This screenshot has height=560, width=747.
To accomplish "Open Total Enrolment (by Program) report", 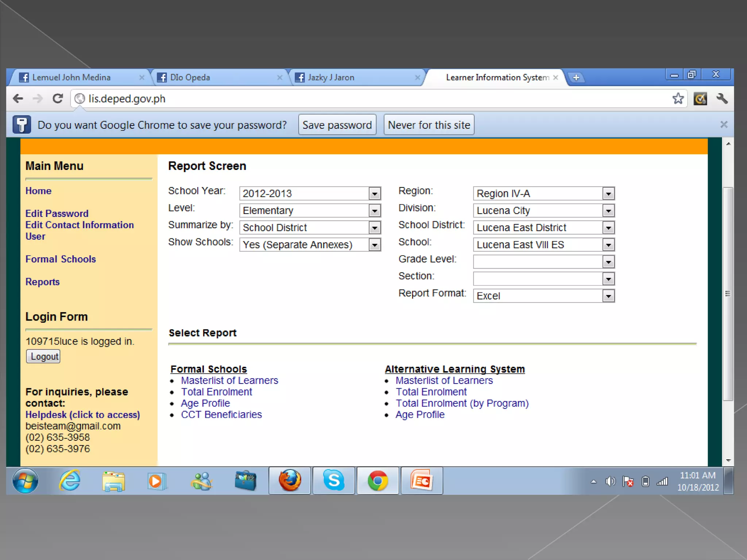I will click(462, 403).
